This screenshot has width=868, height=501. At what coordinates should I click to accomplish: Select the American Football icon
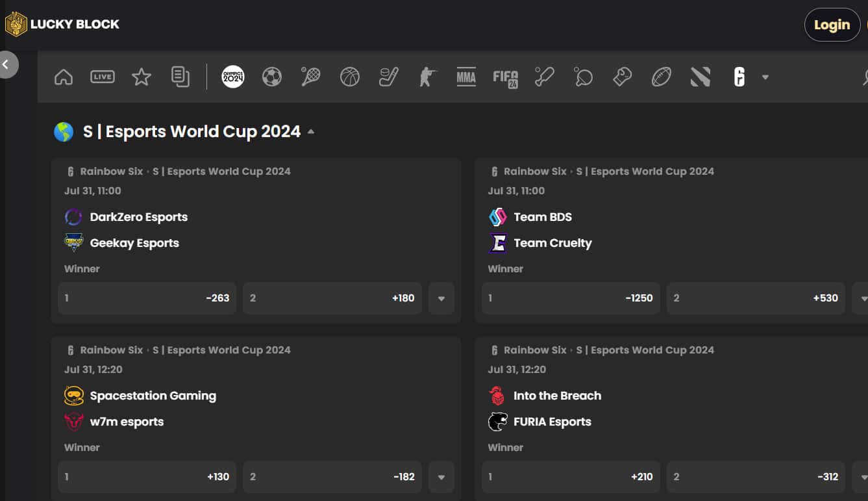(x=662, y=77)
